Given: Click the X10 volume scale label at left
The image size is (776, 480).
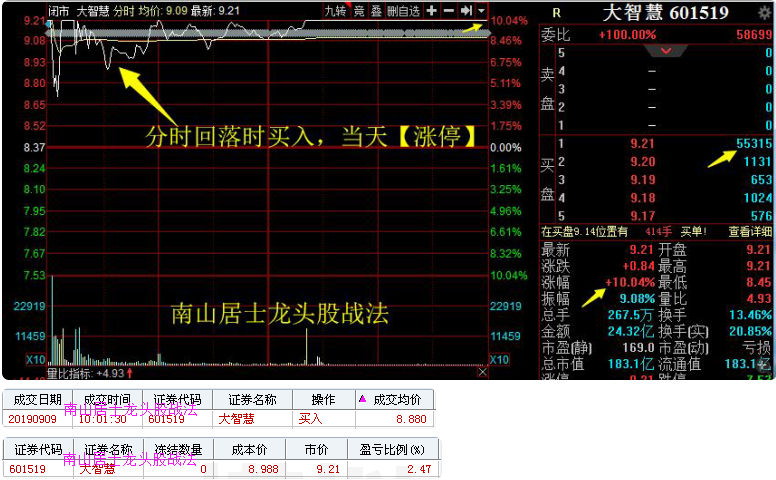Looking at the screenshot, I should (x=36, y=360).
